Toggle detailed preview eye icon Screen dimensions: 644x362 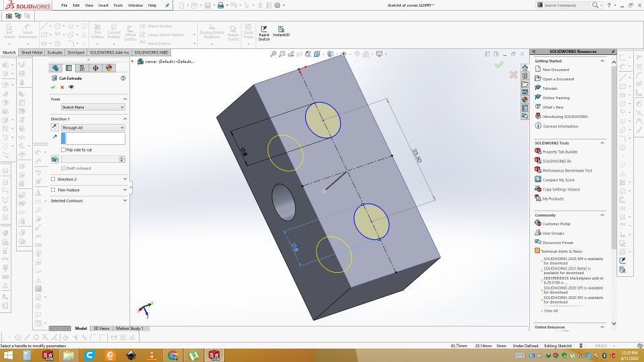coord(71,87)
